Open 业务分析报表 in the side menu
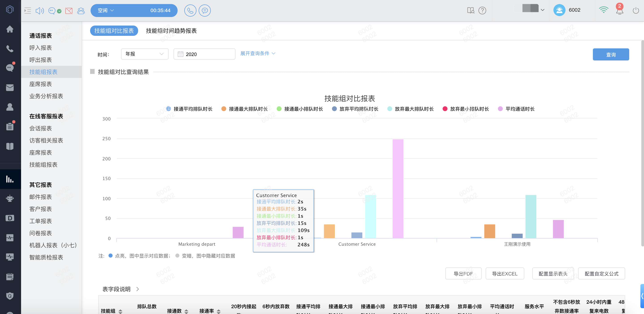Screen dimensions: 644x314 (x=46, y=96)
